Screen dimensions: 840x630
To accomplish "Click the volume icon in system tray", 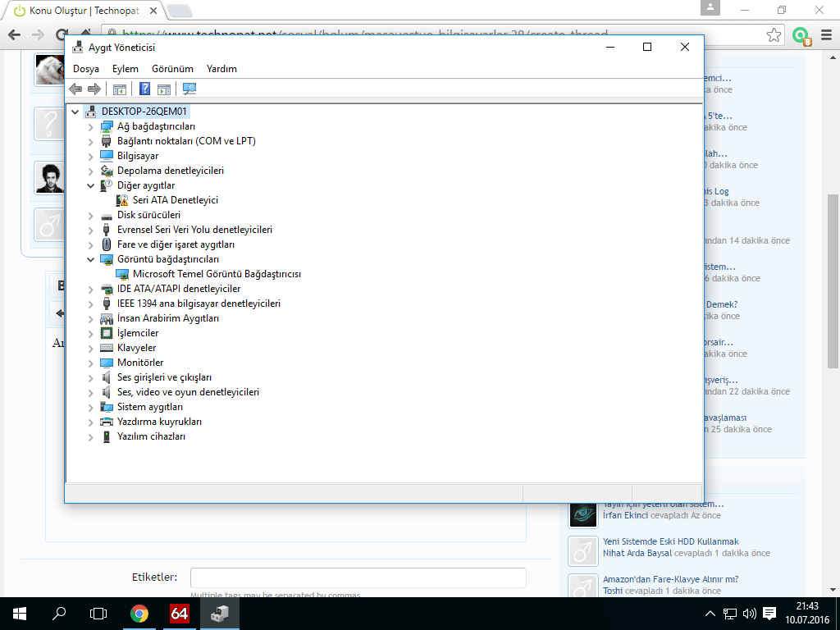I will [x=750, y=614].
